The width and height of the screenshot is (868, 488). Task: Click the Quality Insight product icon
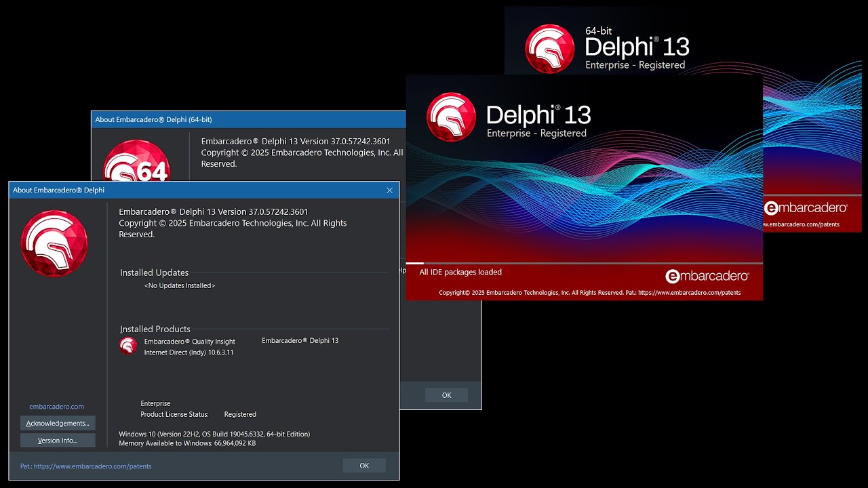128,346
